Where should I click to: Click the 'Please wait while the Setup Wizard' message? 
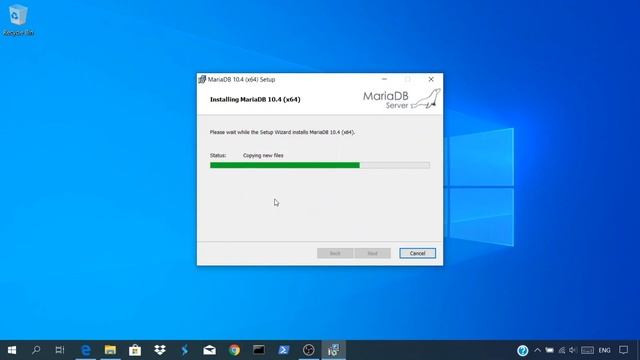pyautogui.click(x=282, y=132)
